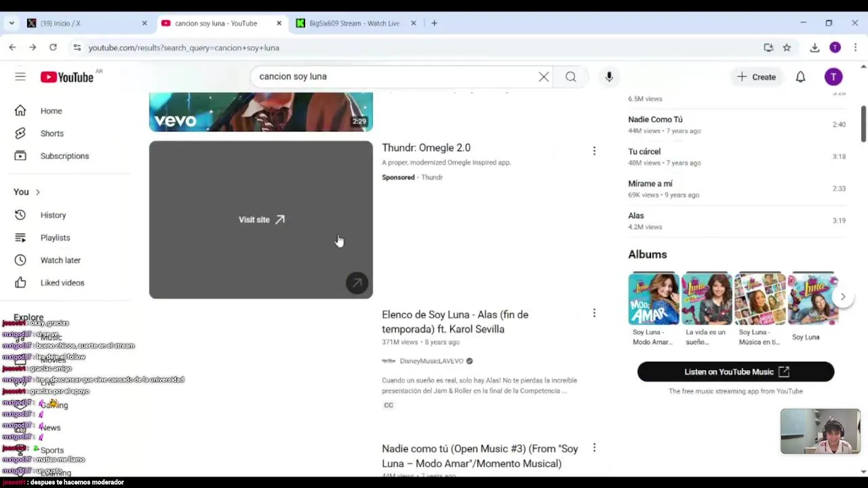Show next albums with arrow
The height and width of the screenshot is (488, 868).
coord(842,297)
